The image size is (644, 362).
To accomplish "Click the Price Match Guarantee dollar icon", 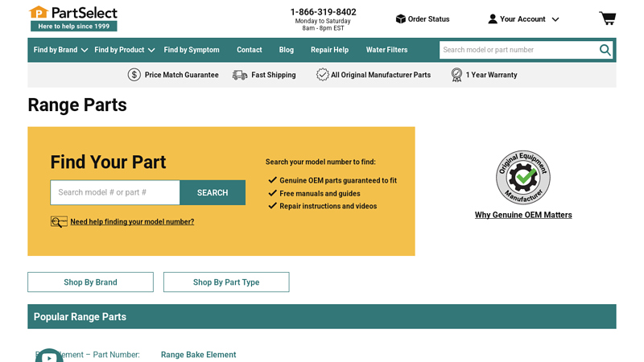I will pos(134,75).
